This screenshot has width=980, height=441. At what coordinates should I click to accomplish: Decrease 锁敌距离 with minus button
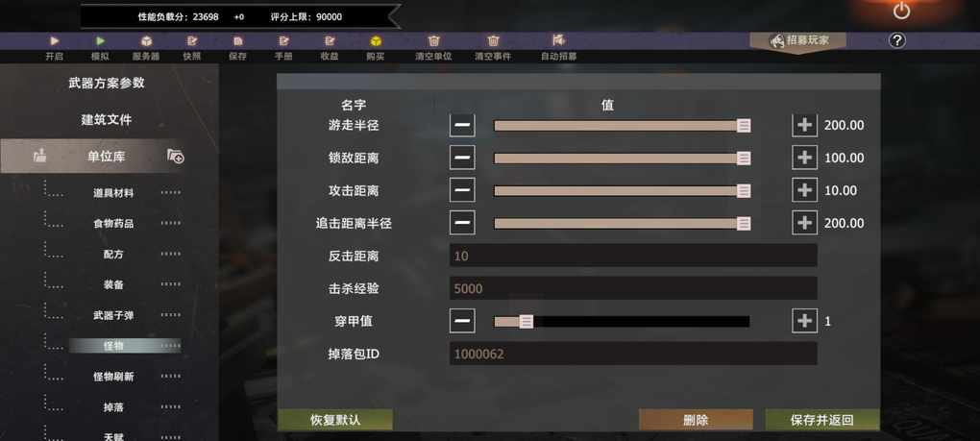tap(462, 158)
